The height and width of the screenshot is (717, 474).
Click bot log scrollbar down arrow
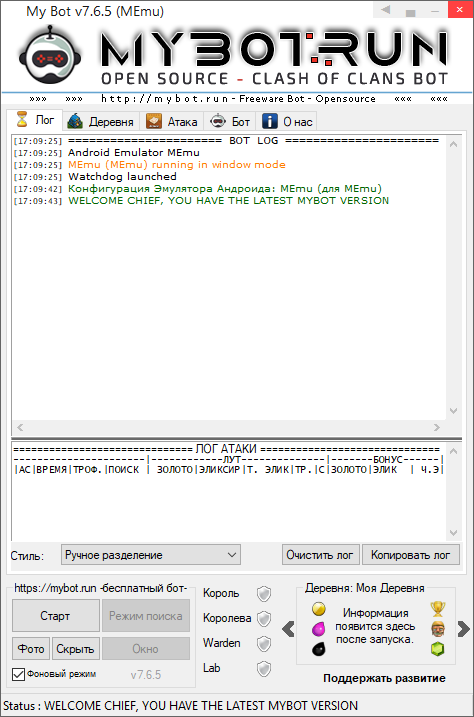(453, 411)
